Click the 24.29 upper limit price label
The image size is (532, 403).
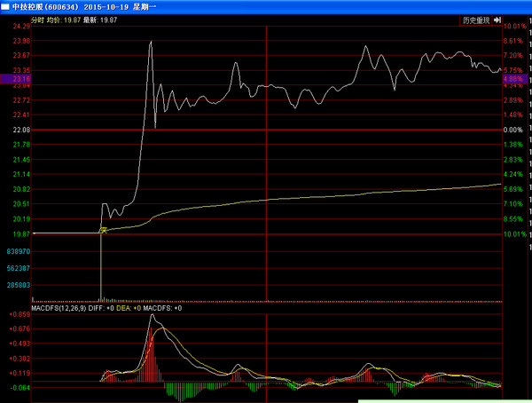pos(21,27)
